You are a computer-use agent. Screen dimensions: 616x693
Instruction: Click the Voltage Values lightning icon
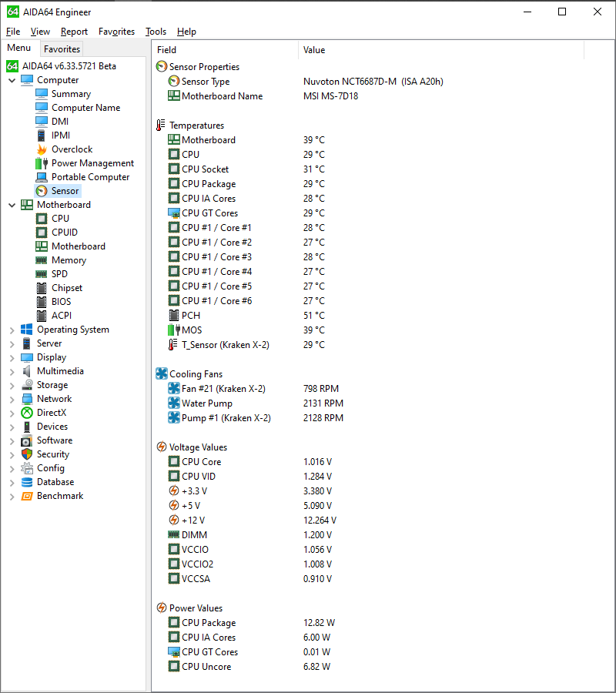tap(162, 447)
